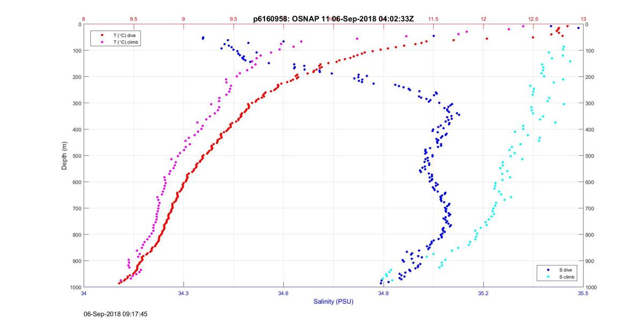Viewport: 644px width, 323px height.
Task: Select the 'S climb' legend entry
Action: (x=567, y=277)
